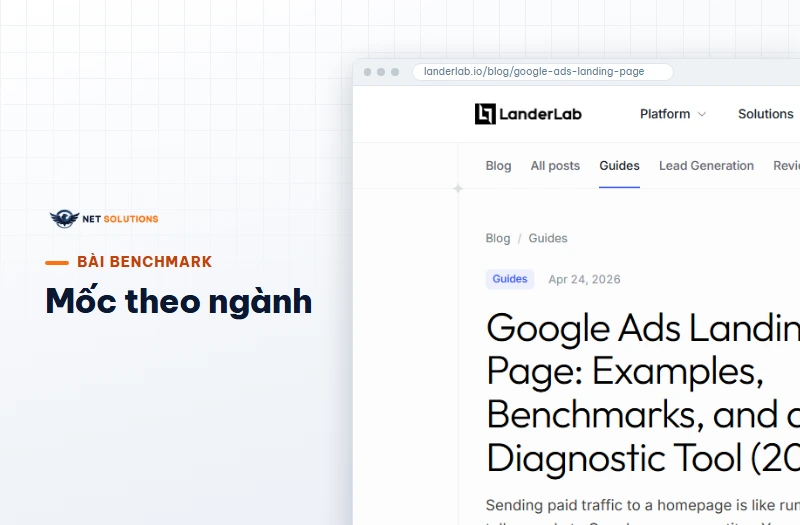Click the Blog breadcrumb link
Image resolution: width=800 pixels, height=525 pixels.
(x=497, y=238)
